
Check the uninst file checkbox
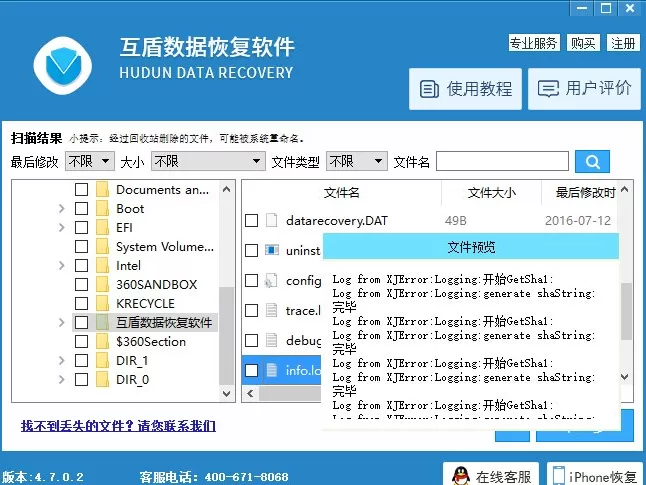(251, 250)
